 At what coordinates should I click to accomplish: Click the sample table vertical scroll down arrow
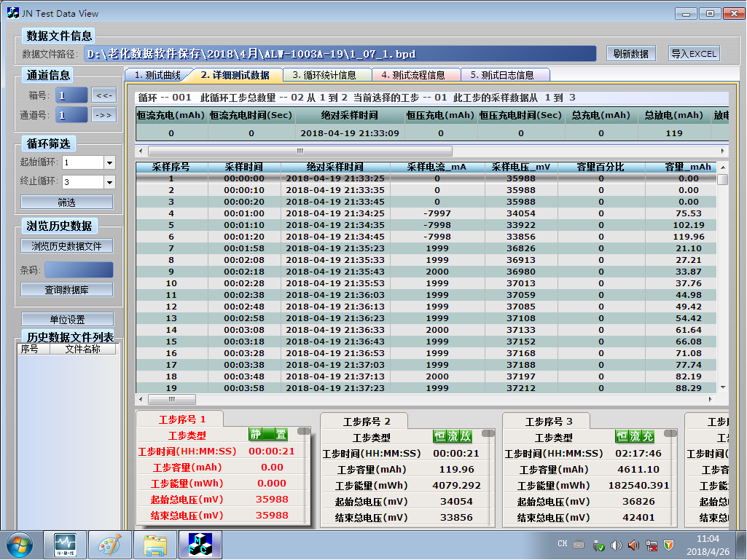(723, 387)
